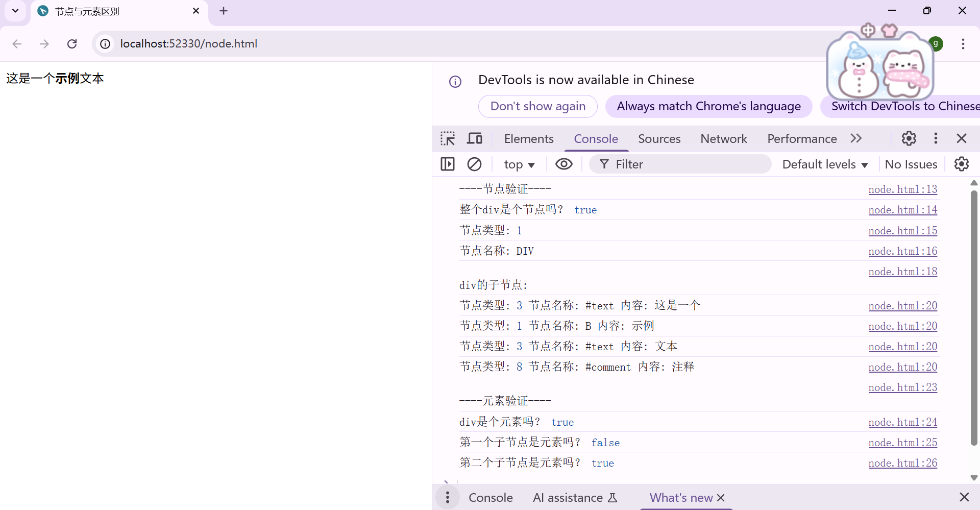
Task: Click into the Filter input field
Action: [x=679, y=164]
